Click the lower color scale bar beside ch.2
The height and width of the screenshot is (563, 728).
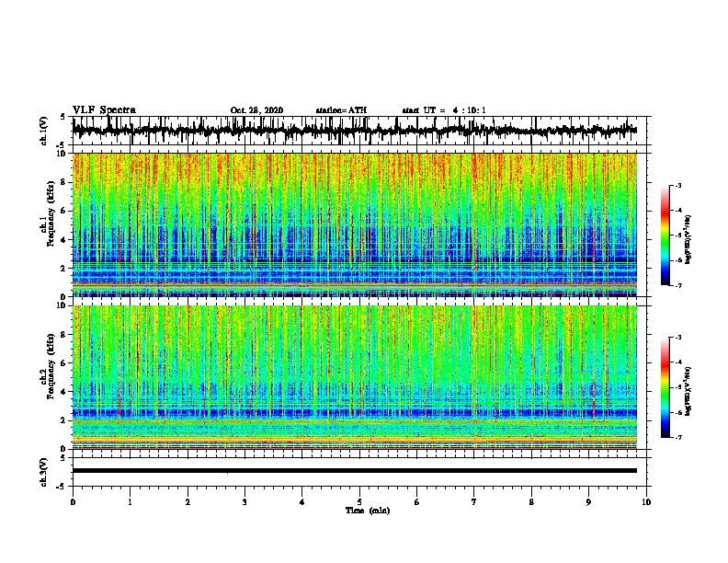(665, 387)
